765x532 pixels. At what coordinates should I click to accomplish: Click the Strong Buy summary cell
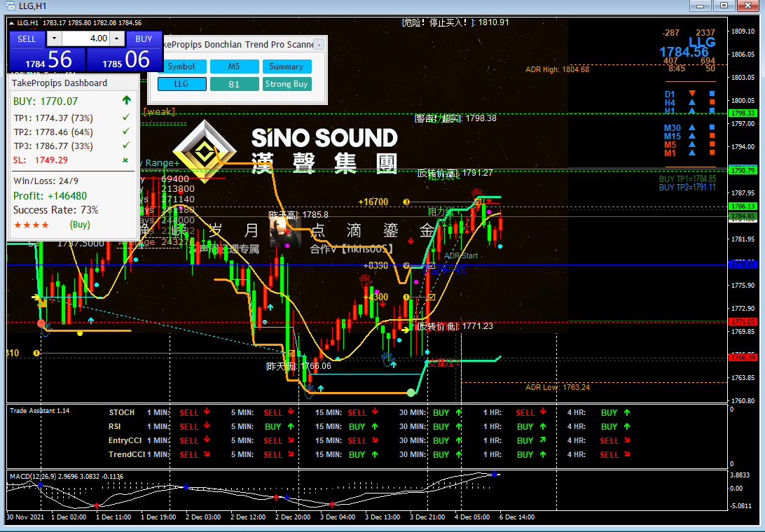tap(287, 84)
